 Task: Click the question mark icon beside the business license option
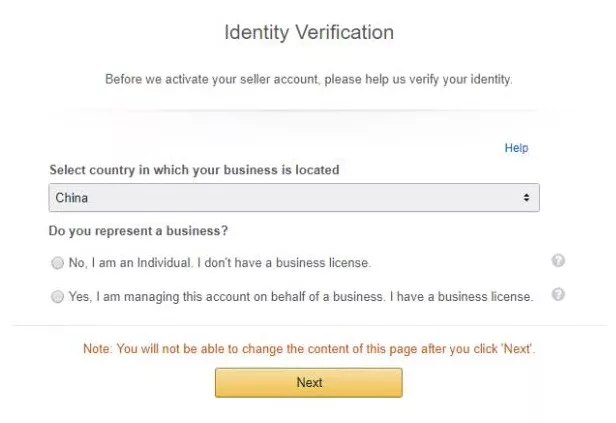tap(558, 295)
